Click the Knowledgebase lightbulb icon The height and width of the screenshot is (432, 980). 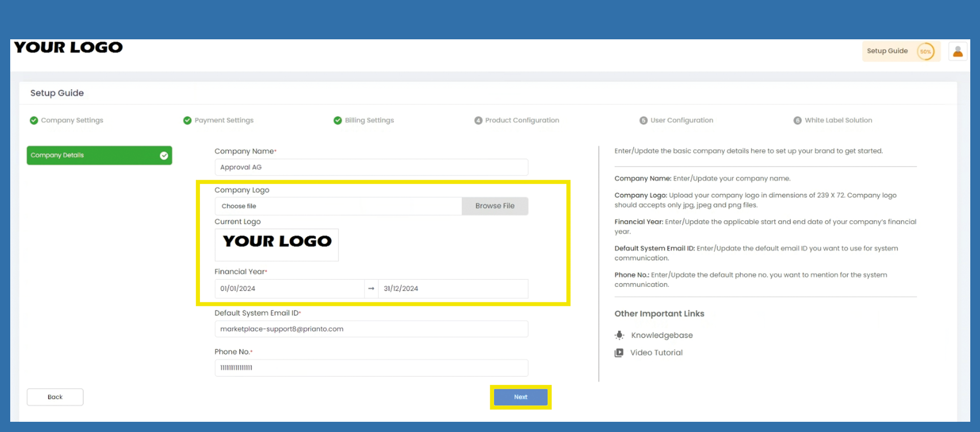pos(619,335)
